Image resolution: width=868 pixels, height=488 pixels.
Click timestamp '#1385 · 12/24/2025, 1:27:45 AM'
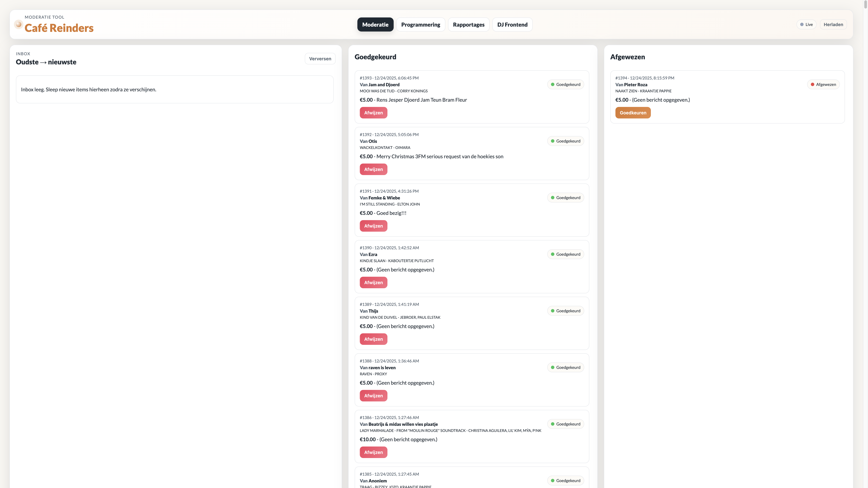point(389,474)
